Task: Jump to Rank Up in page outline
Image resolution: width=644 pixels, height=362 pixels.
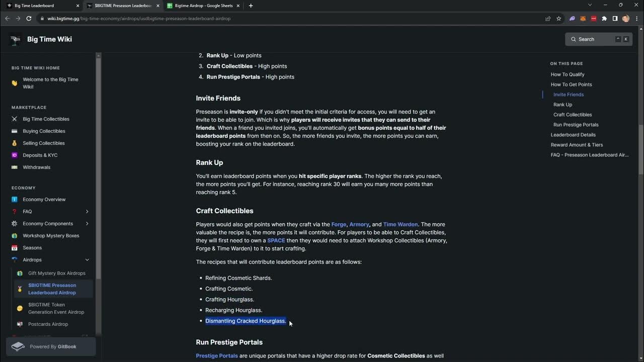Action: click(x=562, y=105)
